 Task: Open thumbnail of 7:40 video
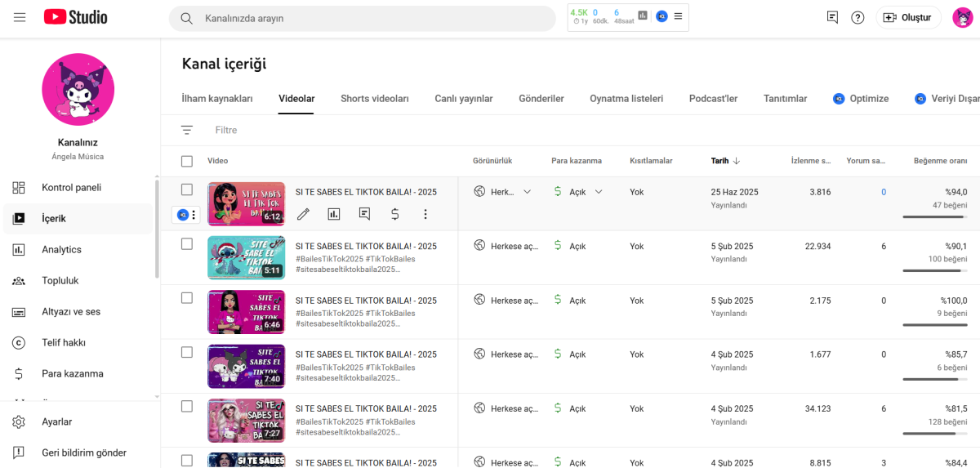(x=246, y=366)
